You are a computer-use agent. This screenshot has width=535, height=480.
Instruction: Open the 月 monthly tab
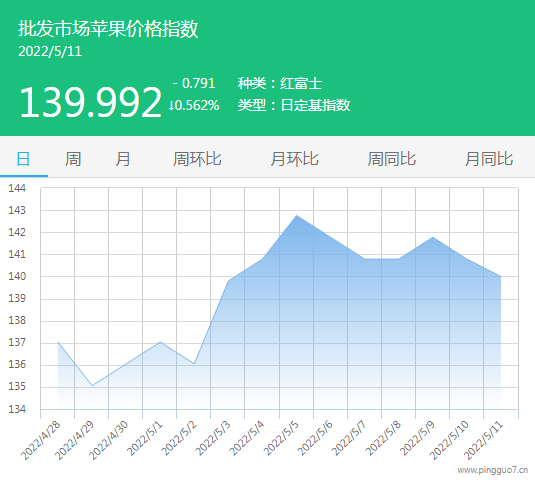coord(122,159)
